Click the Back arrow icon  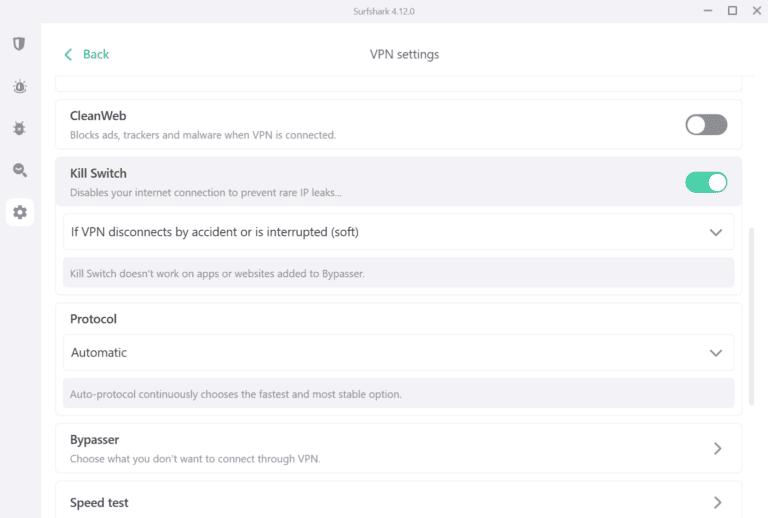[x=68, y=54]
